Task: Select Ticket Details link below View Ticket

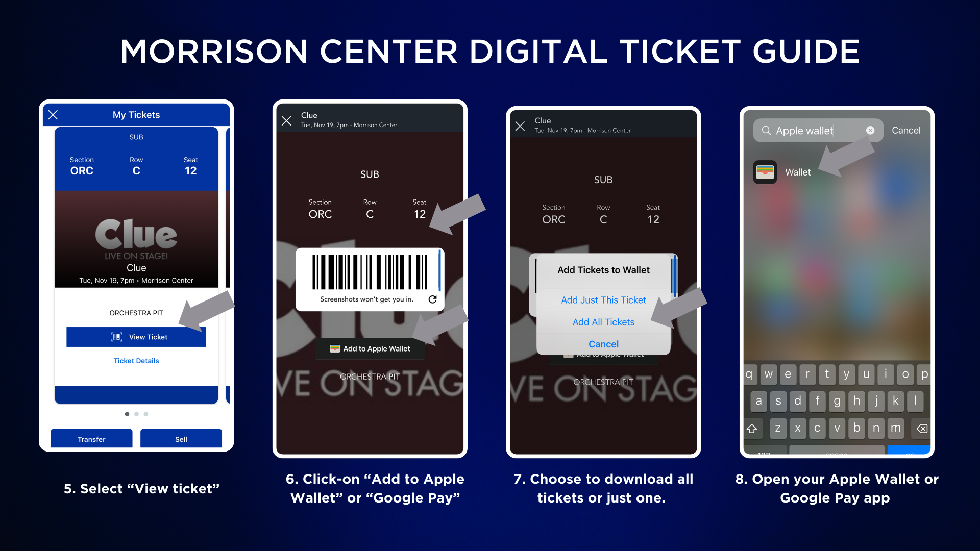Action: click(x=136, y=361)
